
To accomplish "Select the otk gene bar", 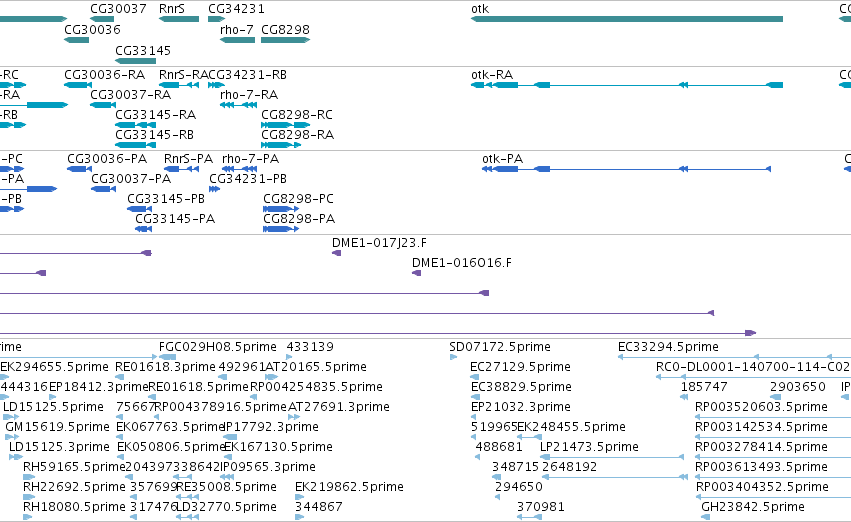I will pyautogui.click(x=627, y=19).
